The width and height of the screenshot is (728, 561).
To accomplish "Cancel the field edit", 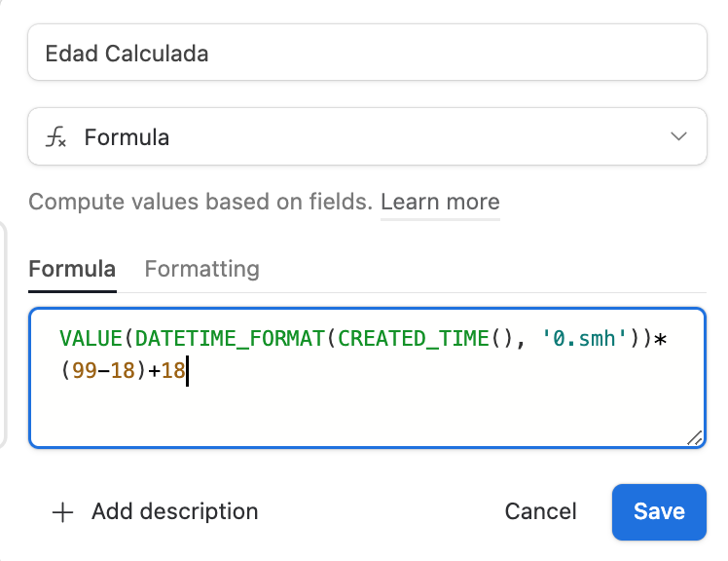I will 540,512.
